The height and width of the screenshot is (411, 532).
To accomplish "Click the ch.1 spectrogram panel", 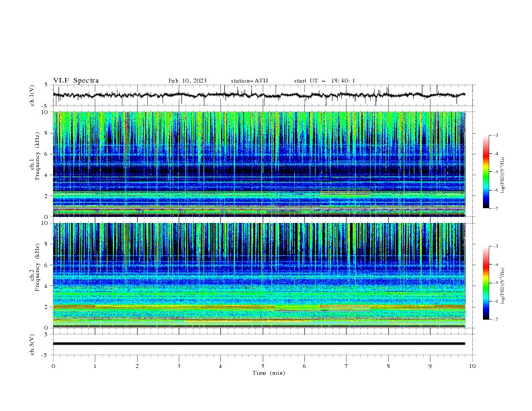I will pos(259,164).
